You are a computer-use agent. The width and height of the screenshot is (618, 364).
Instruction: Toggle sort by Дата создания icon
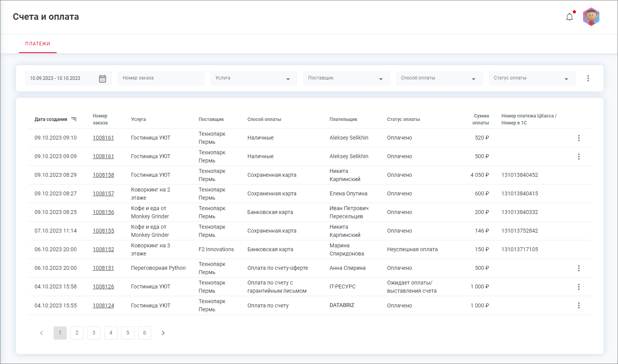pos(74,119)
